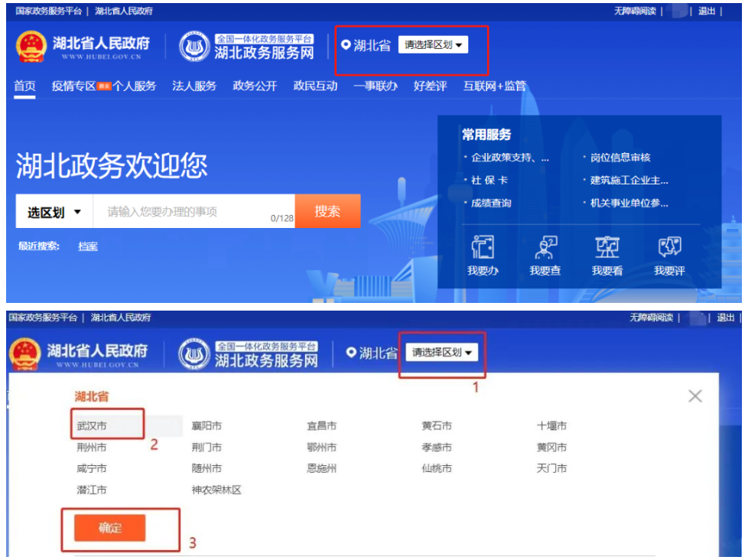Select 襄阳市 in the region list
Screen dimensions: 745x560
[x=207, y=426]
